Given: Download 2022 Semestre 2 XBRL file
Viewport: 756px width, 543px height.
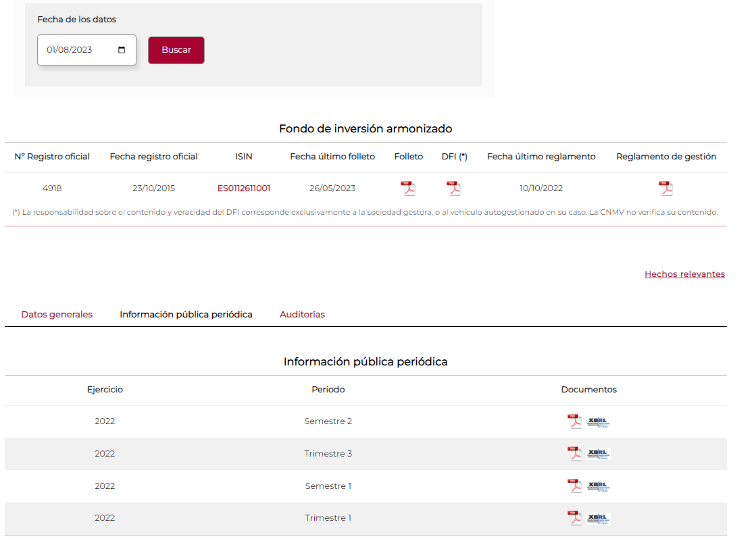Looking at the screenshot, I should [599, 422].
